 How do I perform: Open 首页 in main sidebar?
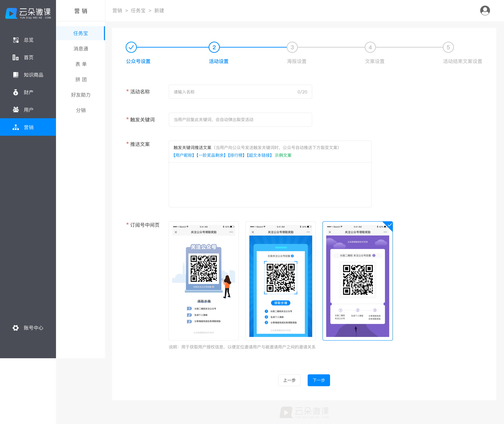[x=28, y=57]
